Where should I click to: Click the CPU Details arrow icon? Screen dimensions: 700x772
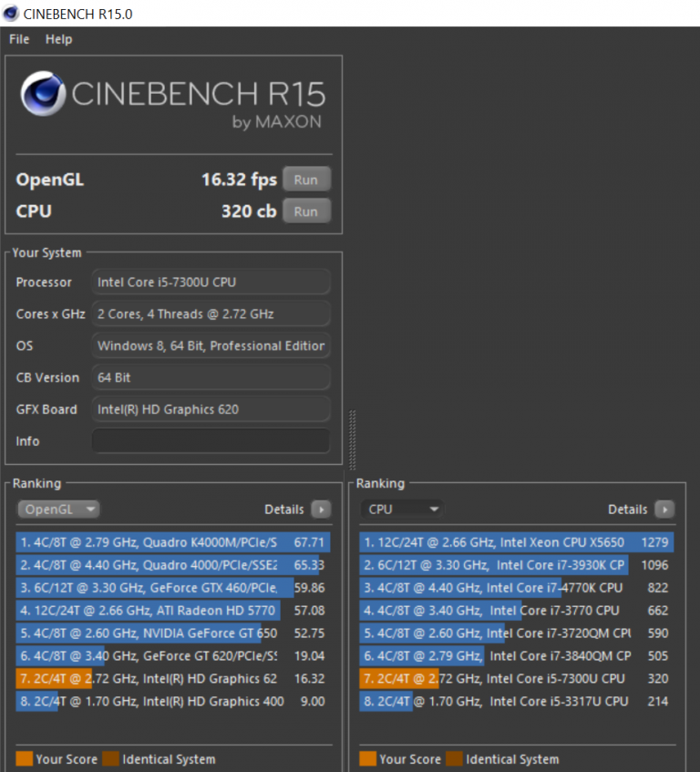coord(664,510)
